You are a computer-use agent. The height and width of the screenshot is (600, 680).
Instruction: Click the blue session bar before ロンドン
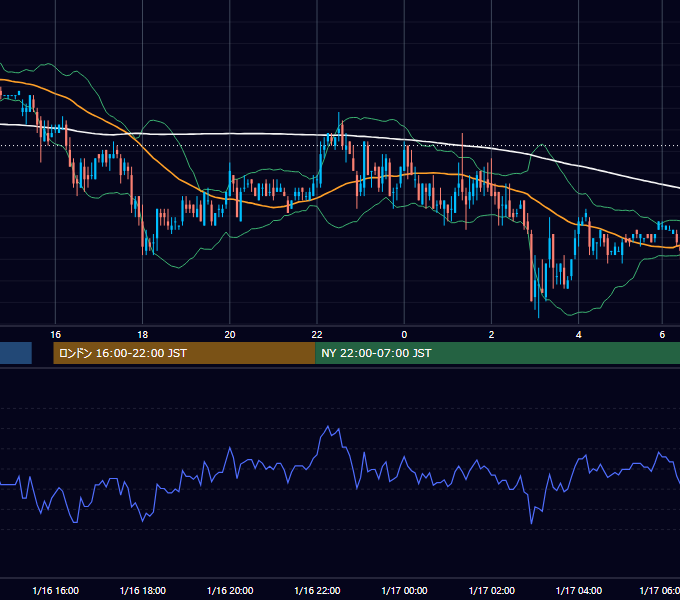16,353
